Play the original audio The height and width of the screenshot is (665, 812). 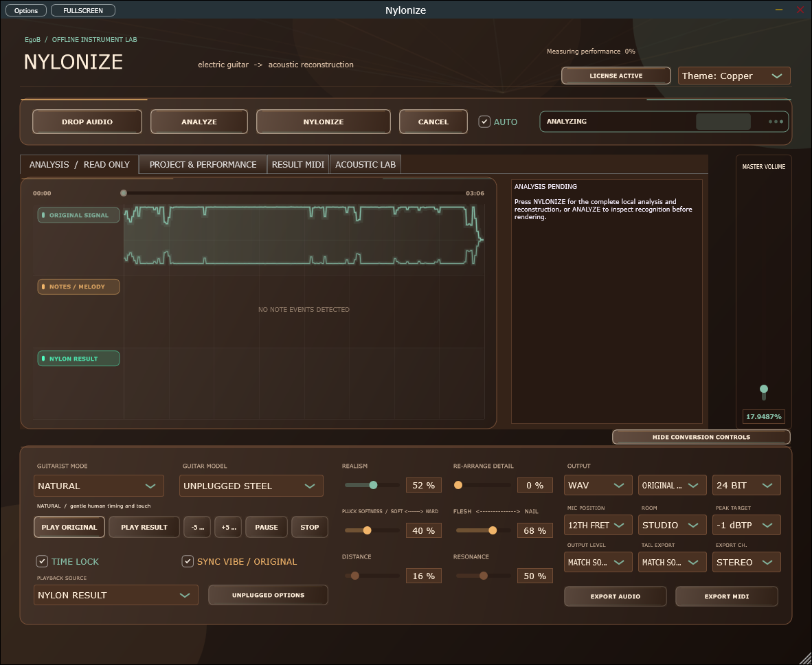point(69,527)
